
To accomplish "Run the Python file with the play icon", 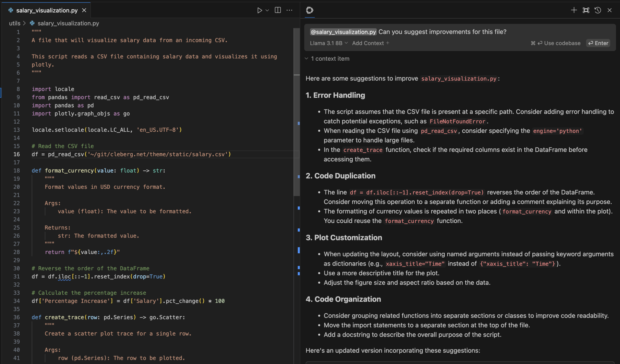I will pyautogui.click(x=260, y=10).
